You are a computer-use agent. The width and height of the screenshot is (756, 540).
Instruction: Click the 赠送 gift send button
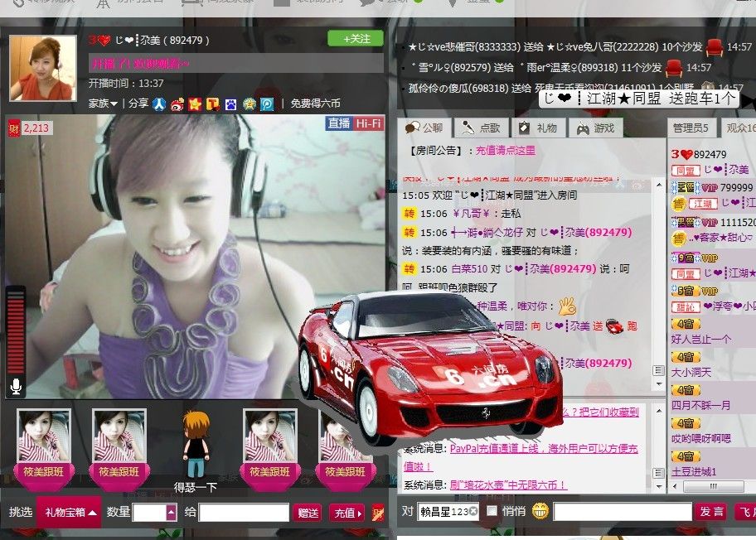click(307, 513)
